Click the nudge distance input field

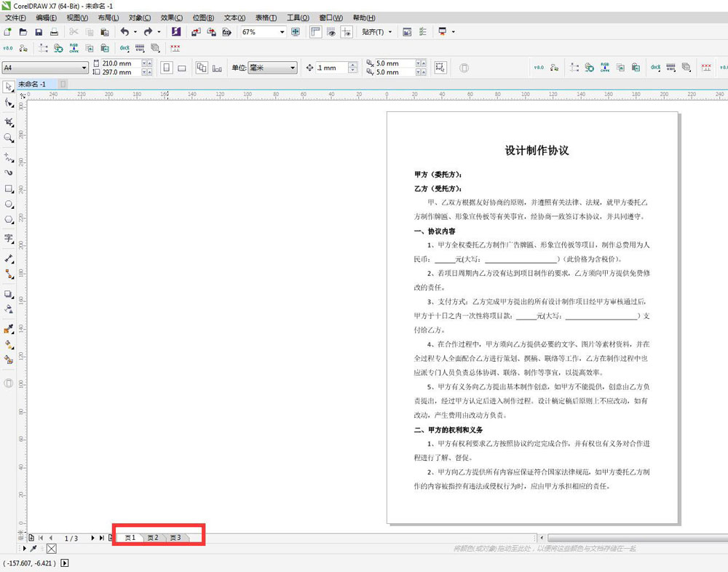pos(331,67)
